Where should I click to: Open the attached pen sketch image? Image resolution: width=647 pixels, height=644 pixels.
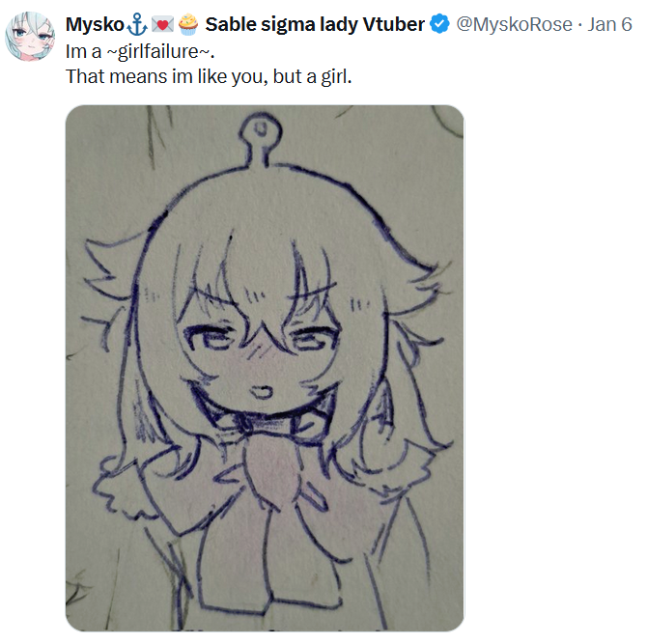pos(265,368)
